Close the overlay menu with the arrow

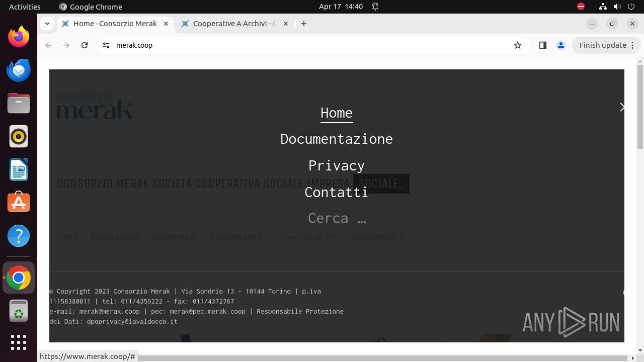[x=622, y=107]
